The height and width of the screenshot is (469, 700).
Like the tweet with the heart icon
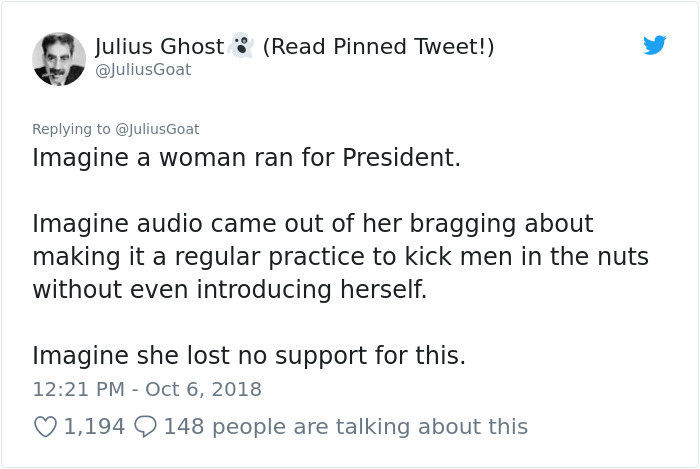(45, 427)
